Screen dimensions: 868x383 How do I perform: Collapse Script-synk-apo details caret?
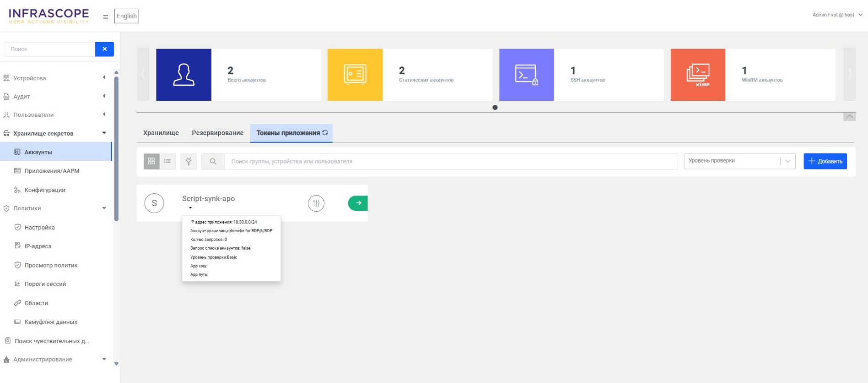190,208
